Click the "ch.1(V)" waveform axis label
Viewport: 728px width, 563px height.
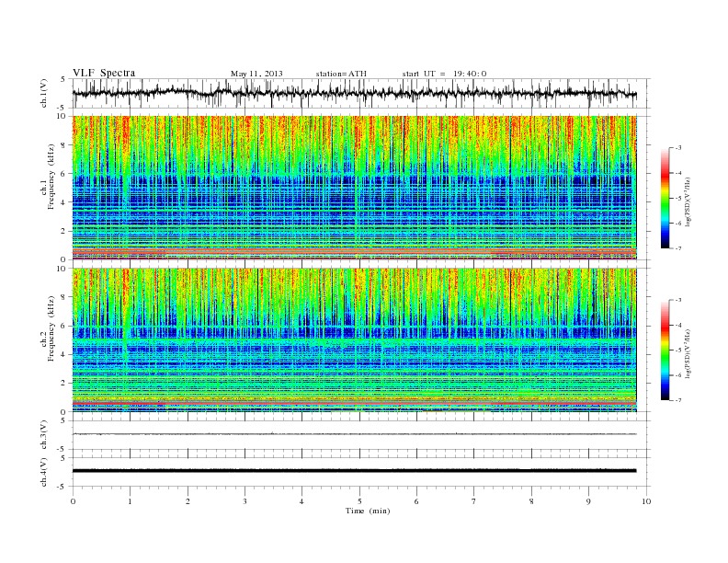coord(43,93)
